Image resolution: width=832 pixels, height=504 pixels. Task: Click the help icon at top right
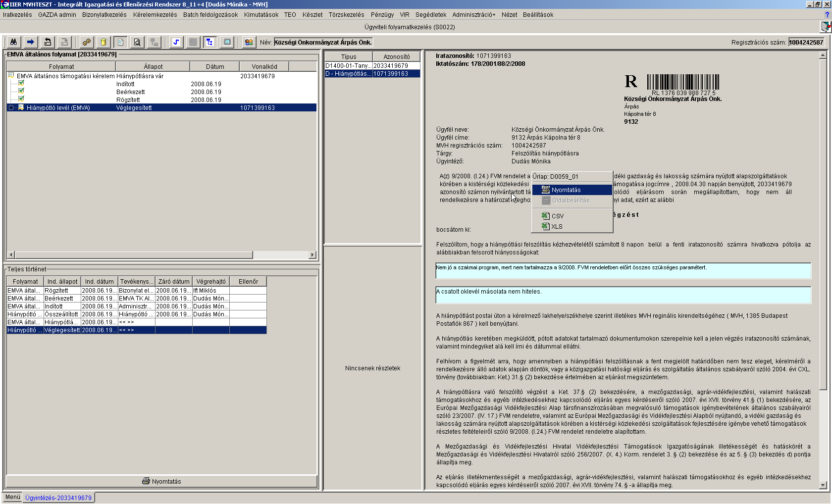pos(827,15)
